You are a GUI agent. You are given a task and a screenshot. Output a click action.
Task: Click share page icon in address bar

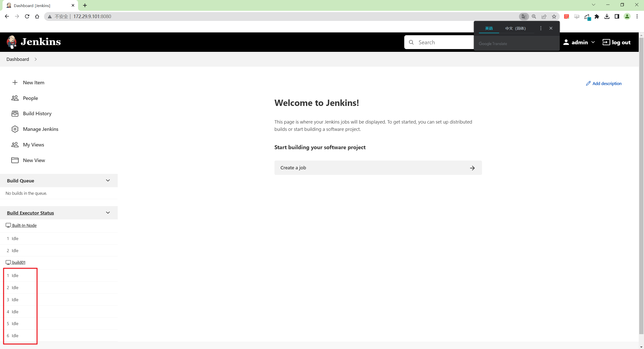[x=544, y=17]
